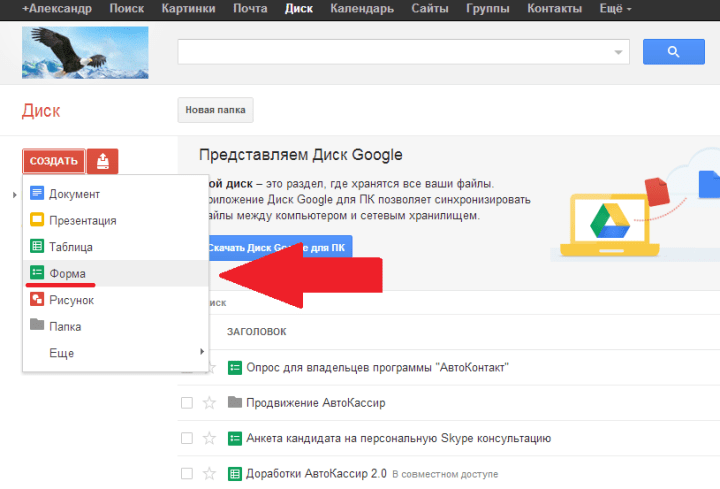Open Сайты in top bar

[x=430, y=9]
